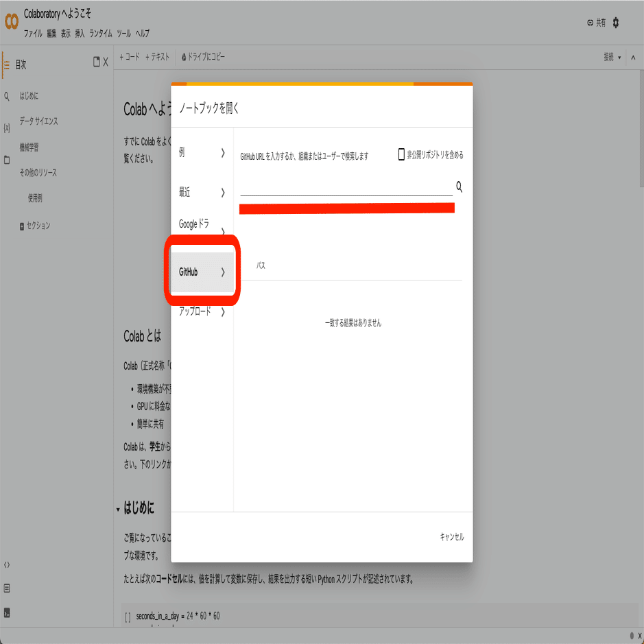Open the search magnifier in left sidebar
Image resolution: width=644 pixels, height=644 pixels.
point(7,97)
